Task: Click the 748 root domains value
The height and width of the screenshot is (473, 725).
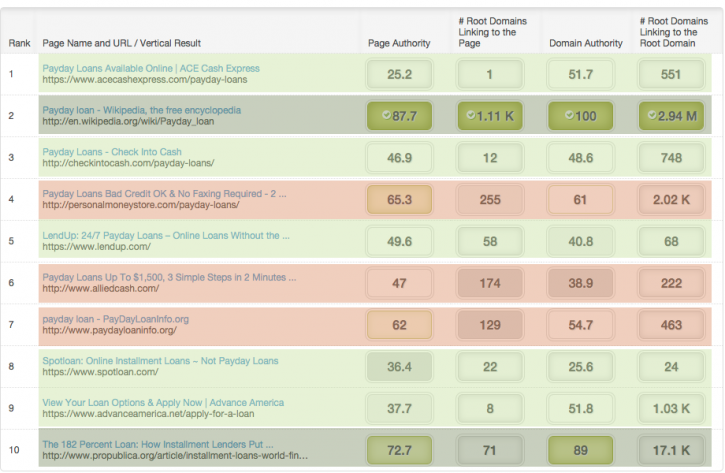Action: click(671, 158)
